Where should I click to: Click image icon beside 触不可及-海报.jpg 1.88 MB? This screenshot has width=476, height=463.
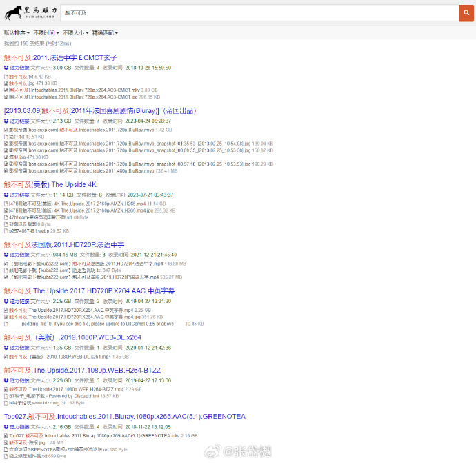pos(6,443)
